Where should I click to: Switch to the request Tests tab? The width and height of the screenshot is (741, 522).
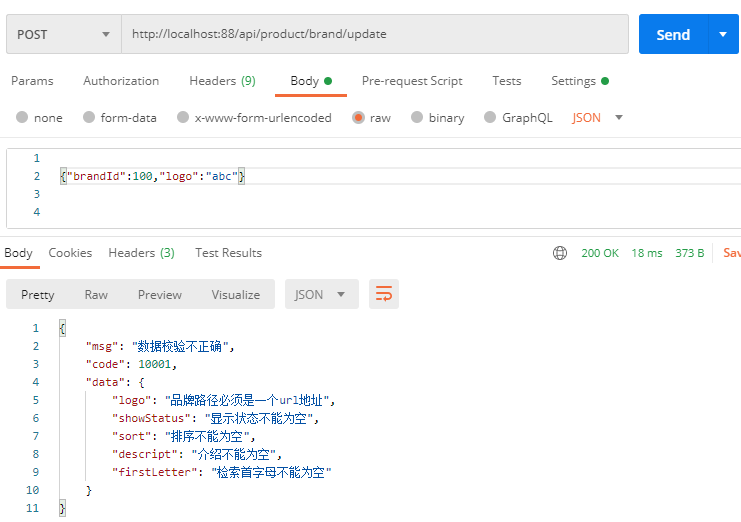(506, 81)
